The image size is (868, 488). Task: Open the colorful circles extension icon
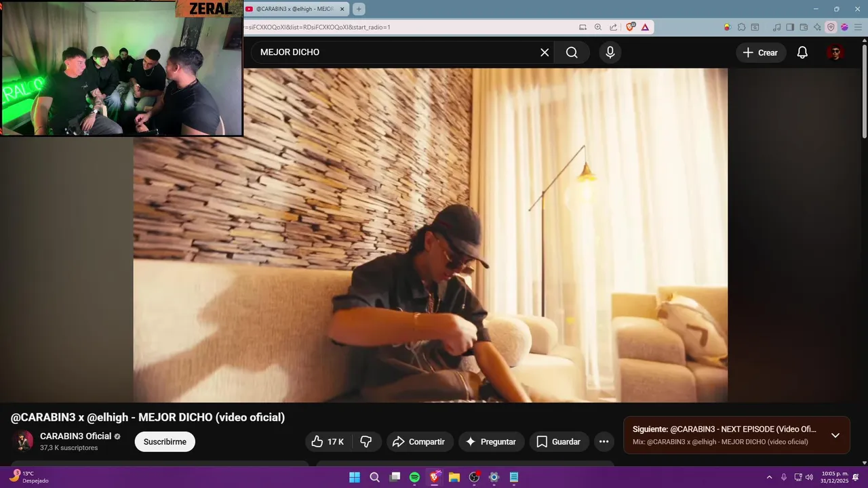pos(727,27)
